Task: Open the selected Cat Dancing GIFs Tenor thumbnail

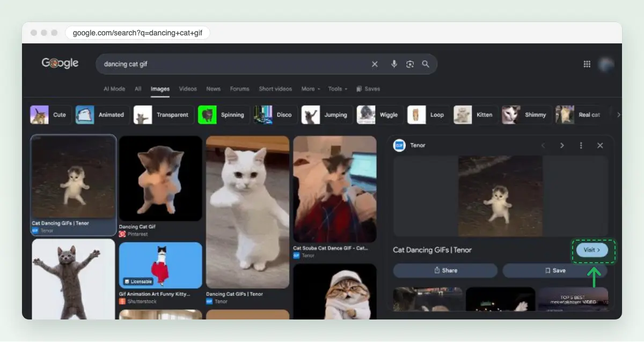Action: pos(74,177)
